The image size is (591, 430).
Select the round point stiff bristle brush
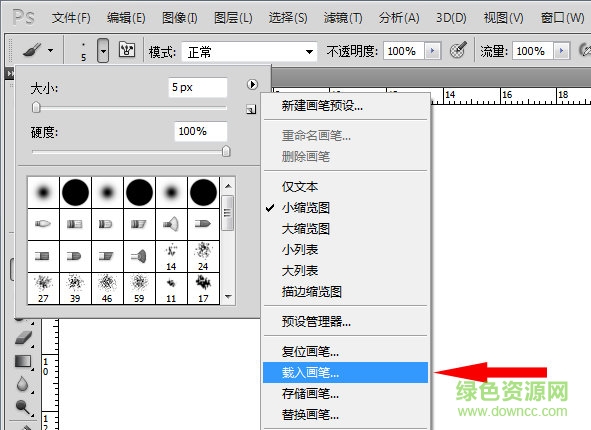[43, 224]
